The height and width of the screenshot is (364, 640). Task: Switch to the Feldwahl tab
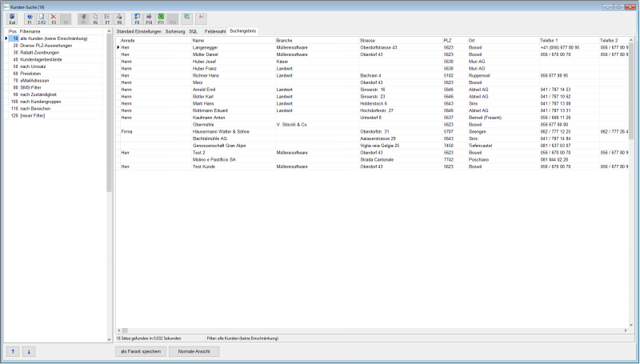(215, 31)
